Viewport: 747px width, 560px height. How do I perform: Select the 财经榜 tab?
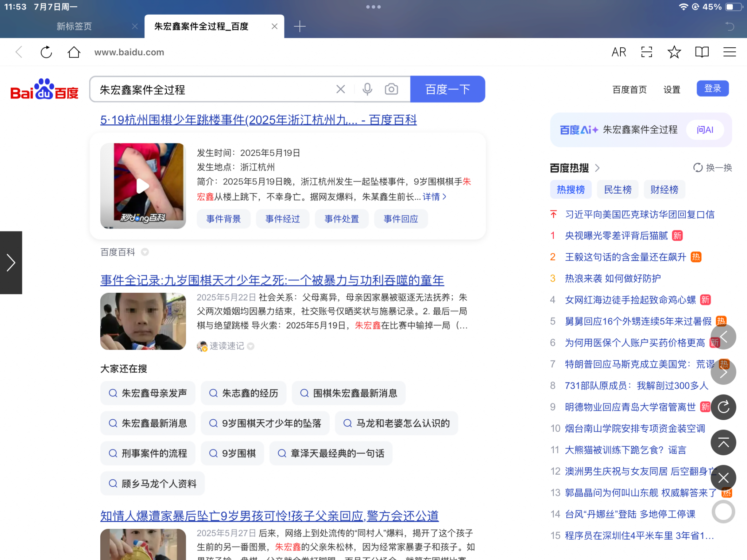(x=664, y=190)
